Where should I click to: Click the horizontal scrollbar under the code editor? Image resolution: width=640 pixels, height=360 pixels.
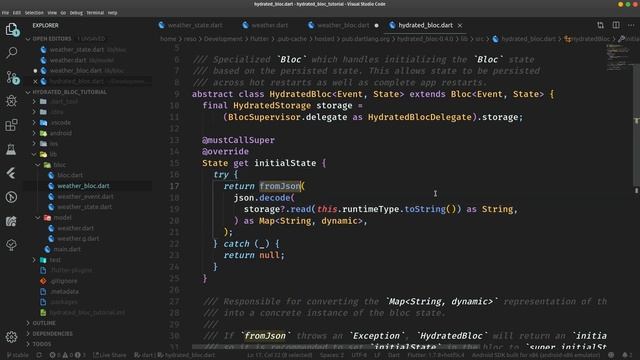pyautogui.click(x=335, y=347)
